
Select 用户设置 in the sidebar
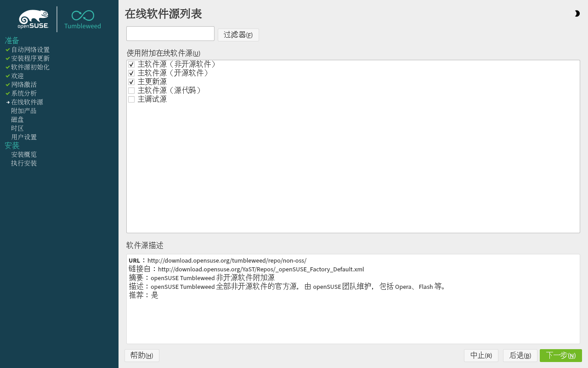[23, 137]
